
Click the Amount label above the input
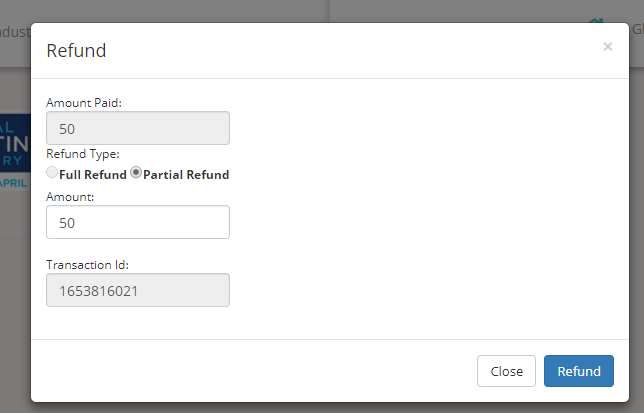tap(70, 197)
